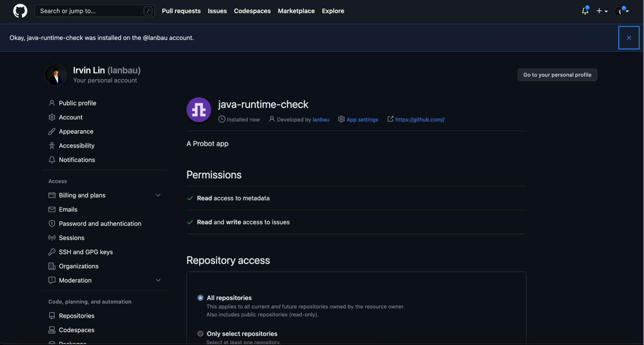Viewport: 644px width, 345px height.
Task: Open Codespaces settings in the sidebar
Action: point(77,330)
